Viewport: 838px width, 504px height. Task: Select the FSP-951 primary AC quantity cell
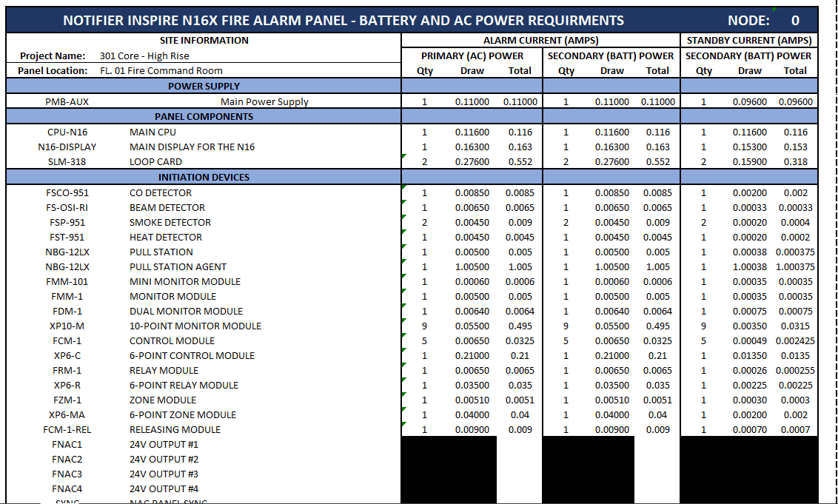(x=424, y=223)
